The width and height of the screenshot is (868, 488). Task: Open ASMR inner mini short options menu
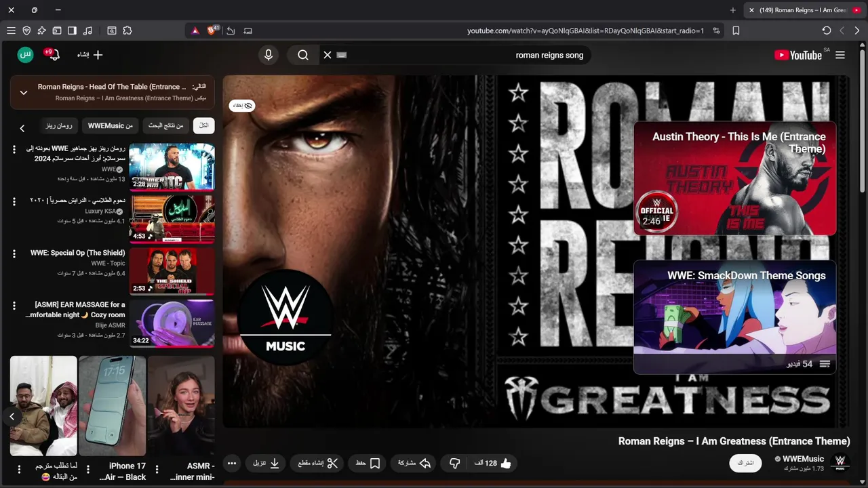[157, 469]
